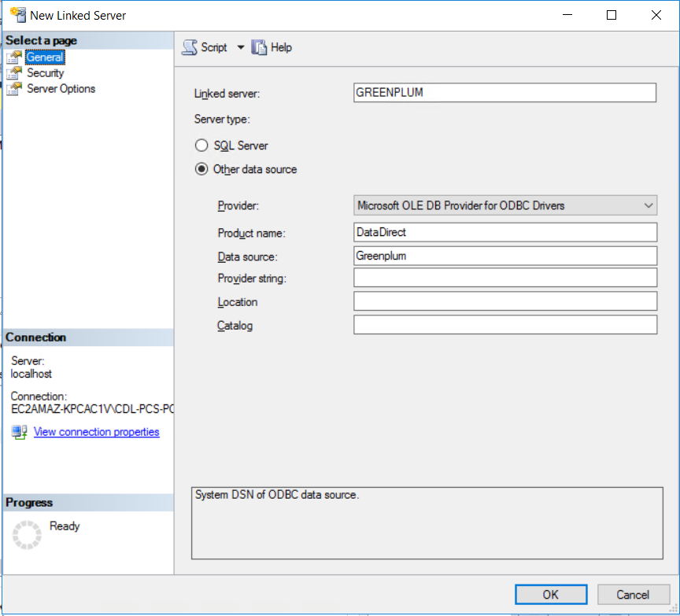Click the Data source label
This screenshot has height=616, width=680.
[x=248, y=256]
